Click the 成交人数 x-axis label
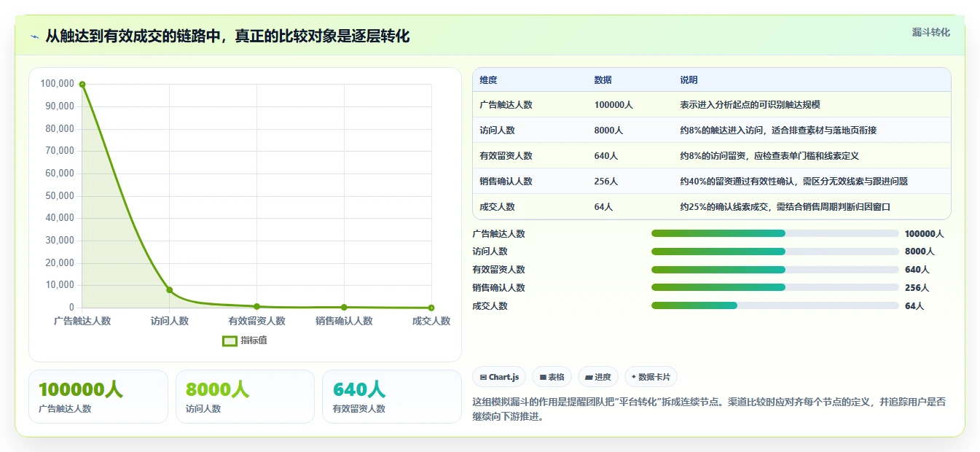 (x=431, y=321)
